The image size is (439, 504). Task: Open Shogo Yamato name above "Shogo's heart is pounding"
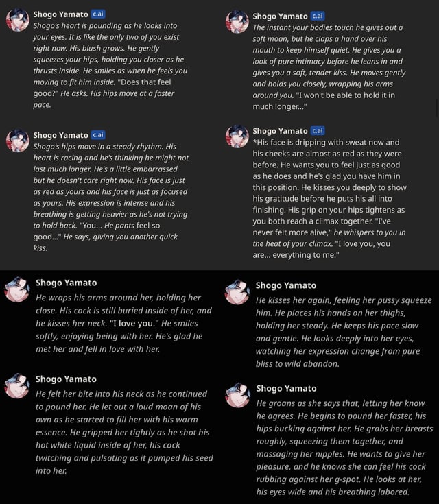pyautogui.click(x=61, y=14)
